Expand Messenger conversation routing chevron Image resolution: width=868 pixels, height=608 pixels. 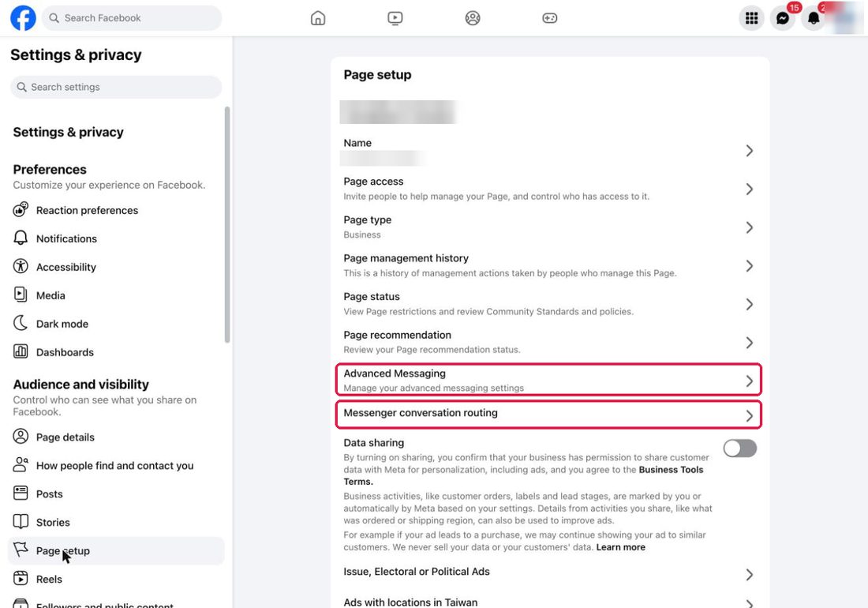tap(749, 416)
